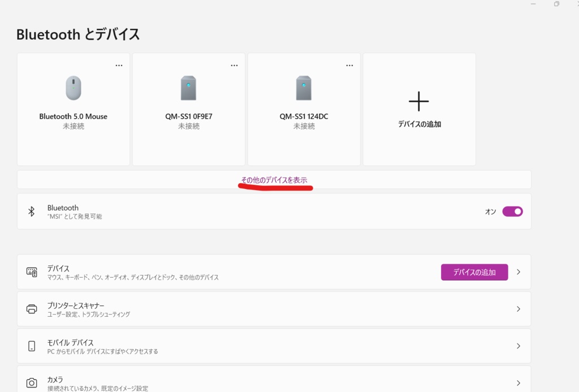The width and height of the screenshot is (579, 392).
Task: Open options menu for QM-SS1 0F9E7
Action: pos(234,64)
